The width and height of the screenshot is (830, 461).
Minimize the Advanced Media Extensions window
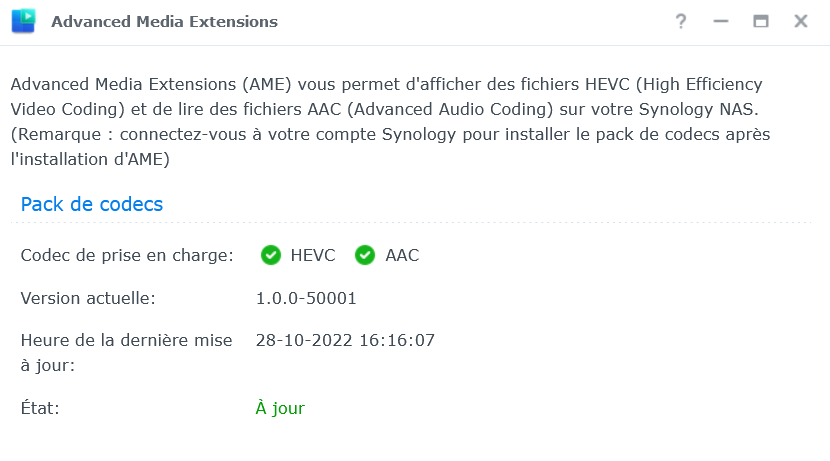click(720, 21)
